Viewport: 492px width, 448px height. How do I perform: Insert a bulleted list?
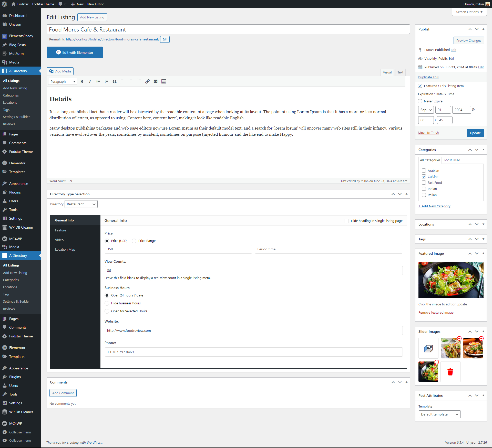(98, 81)
